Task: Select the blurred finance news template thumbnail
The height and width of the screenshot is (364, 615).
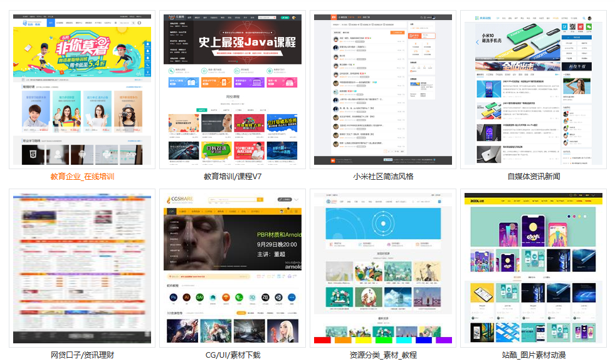Action: click(x=82, y=269)
